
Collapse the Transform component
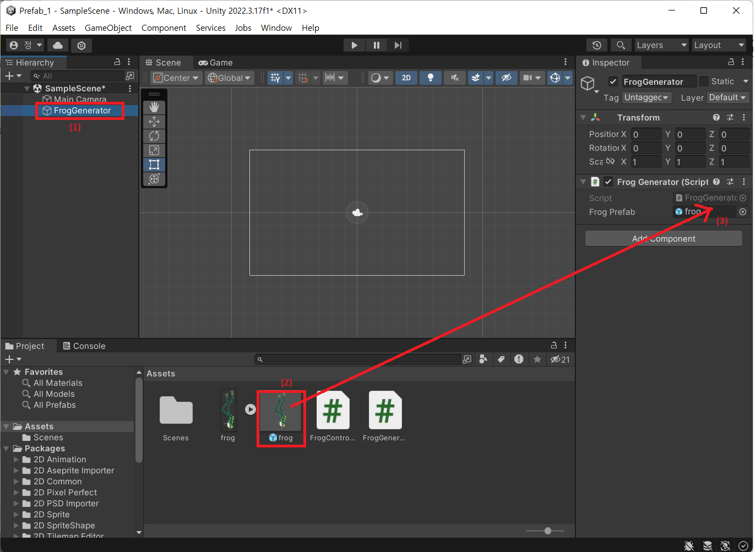[583, 117]
